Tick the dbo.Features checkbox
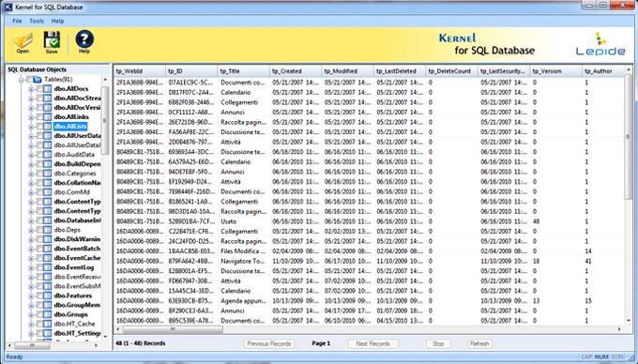Image resolution: width=638 pixels, height=364 pixels. coord(39,296)
